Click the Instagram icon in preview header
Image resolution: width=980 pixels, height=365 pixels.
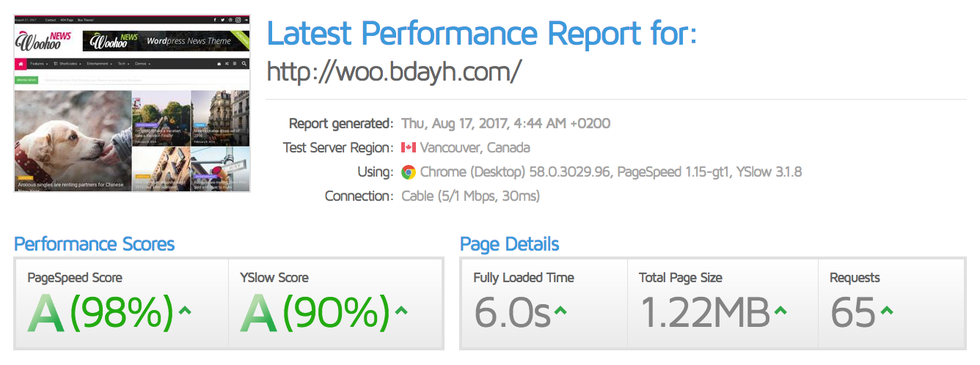238,20
